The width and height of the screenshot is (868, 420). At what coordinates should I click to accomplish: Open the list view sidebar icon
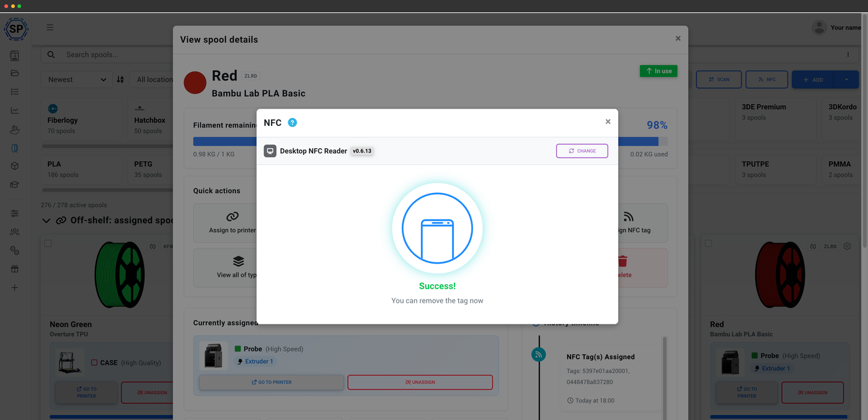click(14, 92)
